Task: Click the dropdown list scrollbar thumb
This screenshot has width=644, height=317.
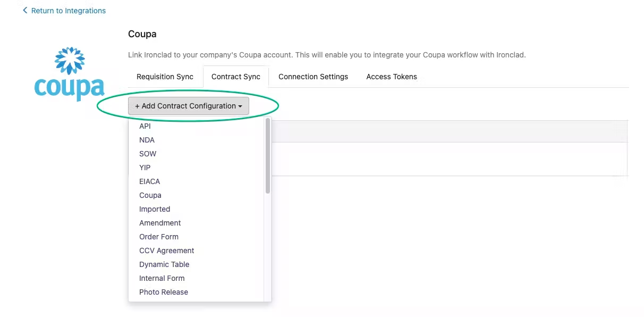Action: 268,156
